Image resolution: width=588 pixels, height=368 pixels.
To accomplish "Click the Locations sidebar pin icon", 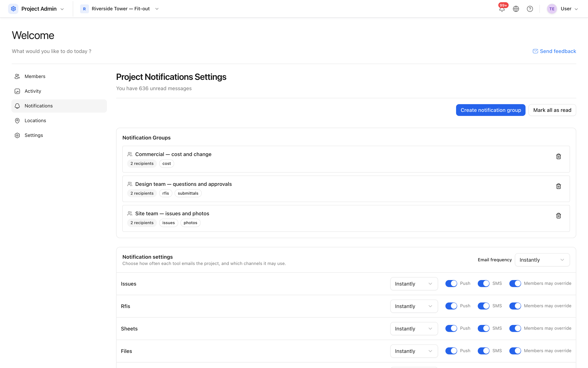I will click(x=17, y=121).
